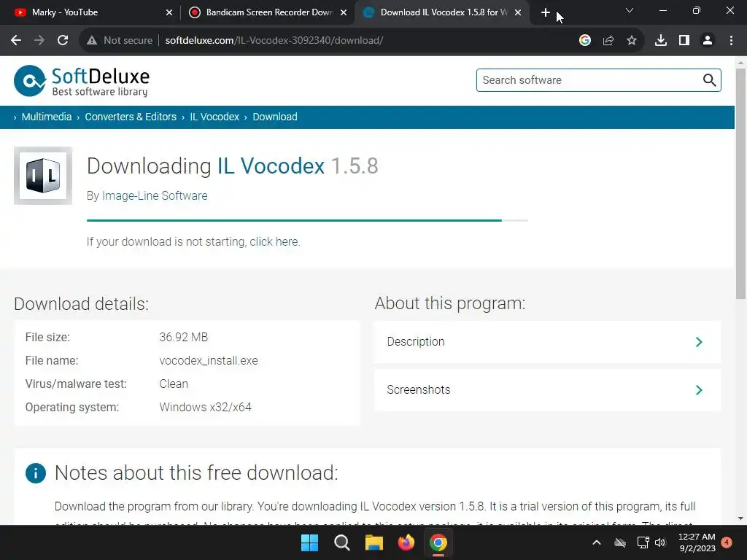Click the 'click here' download link

tap(274, 242)
